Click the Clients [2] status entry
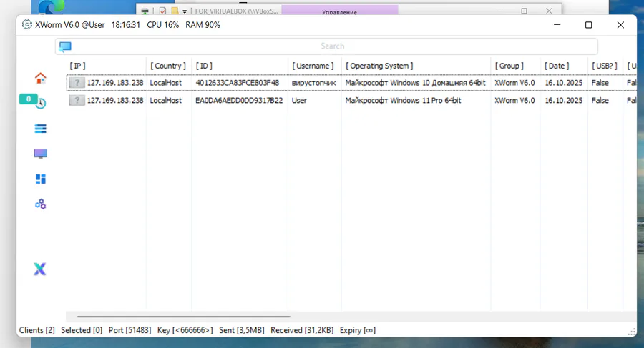Viewport: 644px width, 348px height. [37, 330]
